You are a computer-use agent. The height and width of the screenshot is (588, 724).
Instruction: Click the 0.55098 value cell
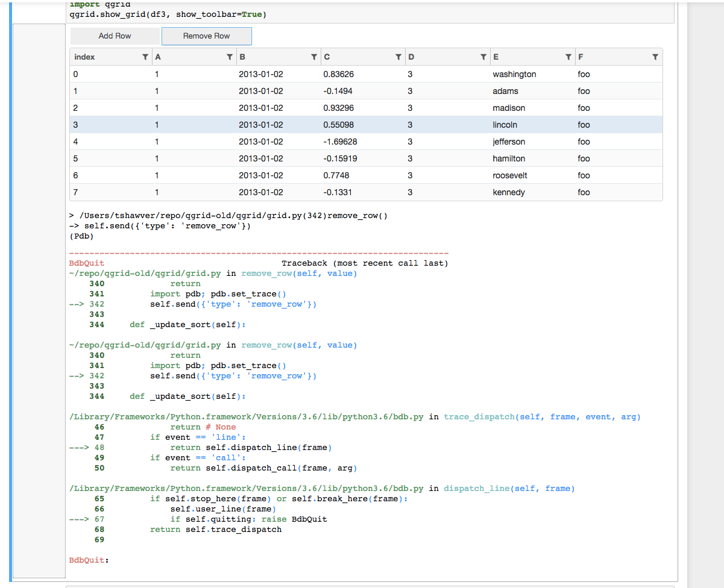tap(339, 125)
